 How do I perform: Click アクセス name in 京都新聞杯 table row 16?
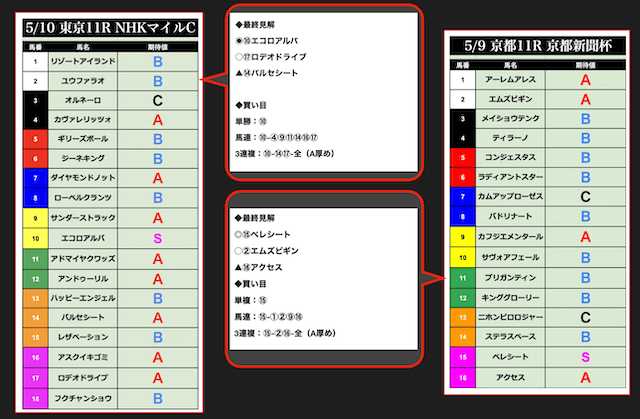tap(510, 378)
